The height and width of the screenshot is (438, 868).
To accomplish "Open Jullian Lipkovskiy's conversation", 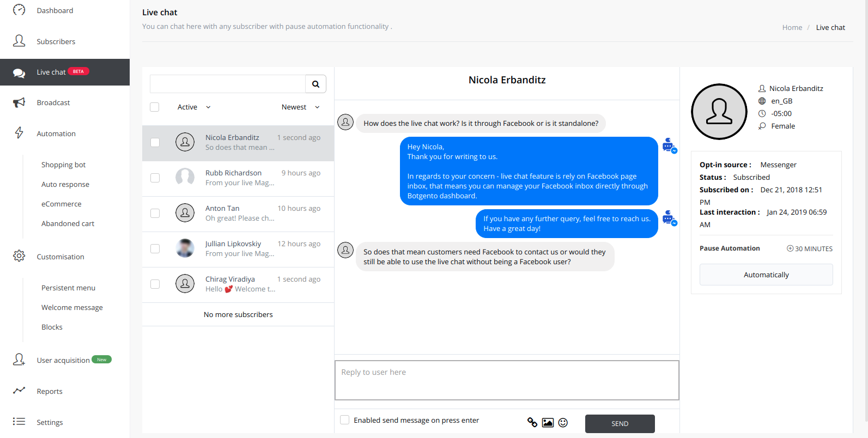I will (x=238, y=250).
